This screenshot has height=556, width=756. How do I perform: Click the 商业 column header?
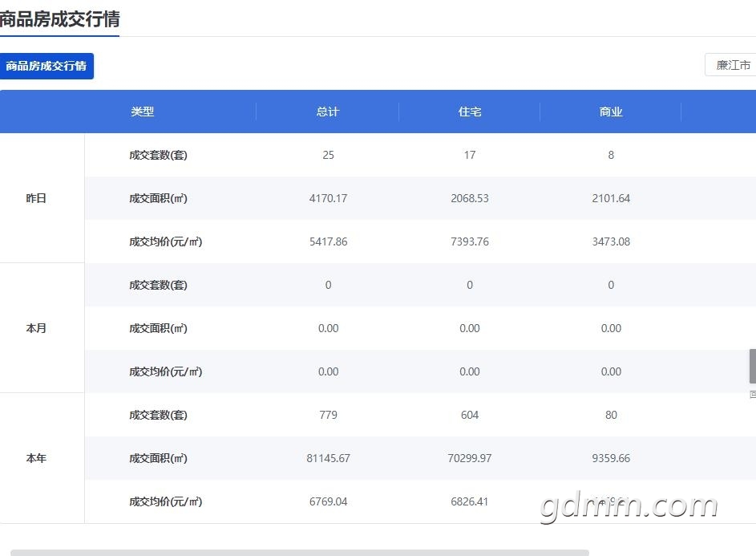pos(611,112)
